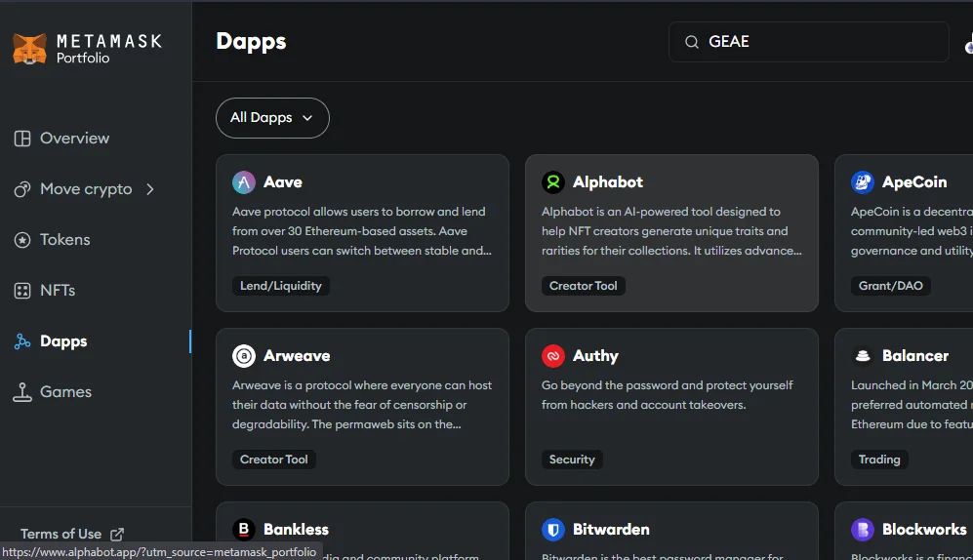Click the Creator Tool tag on Arweave
Screen dimensions: 973x560
273,460
